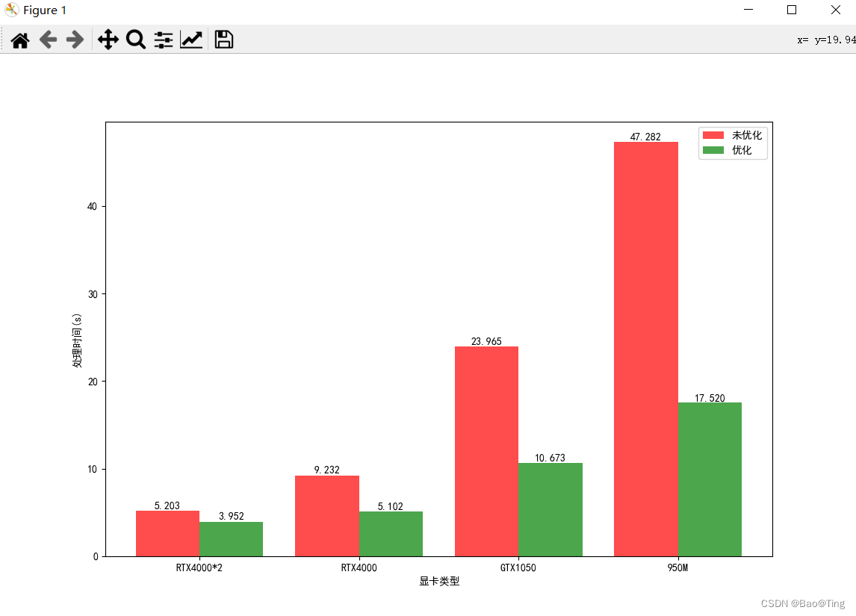856x616 pixels.
Task: Open Configure subplots sliders
Action: pos(164,40)
